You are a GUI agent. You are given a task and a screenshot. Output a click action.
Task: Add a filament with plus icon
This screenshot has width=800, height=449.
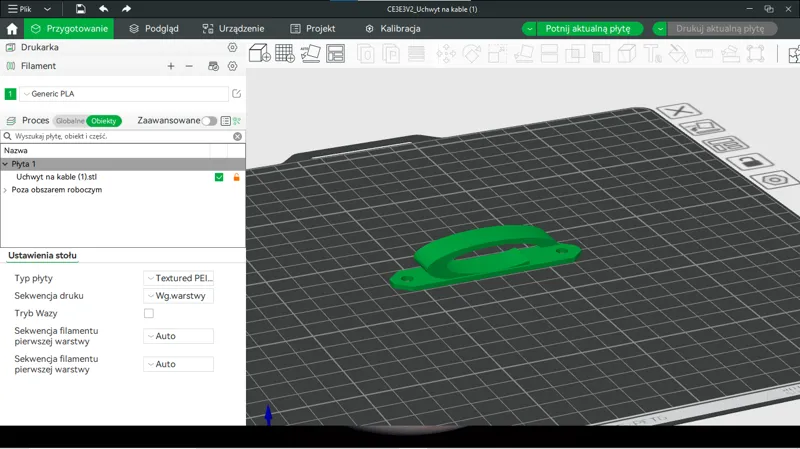coord(171,66)
